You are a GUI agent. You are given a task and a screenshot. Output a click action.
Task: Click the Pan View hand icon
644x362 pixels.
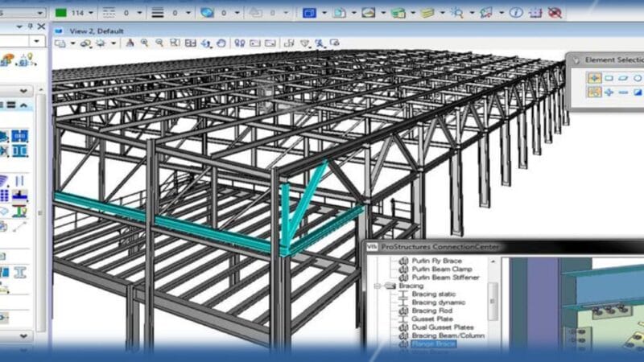click(x=221, y=43)
